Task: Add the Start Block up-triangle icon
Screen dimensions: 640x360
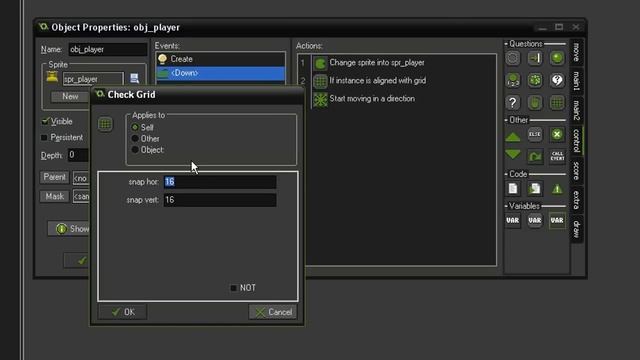Action: coord(513,136)
